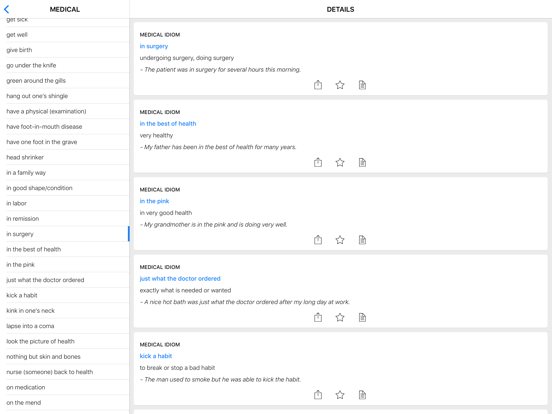The width and height of the screenshot is (552, 414).
Task: Select 'in remission' in the medical list
Action: 67,219
